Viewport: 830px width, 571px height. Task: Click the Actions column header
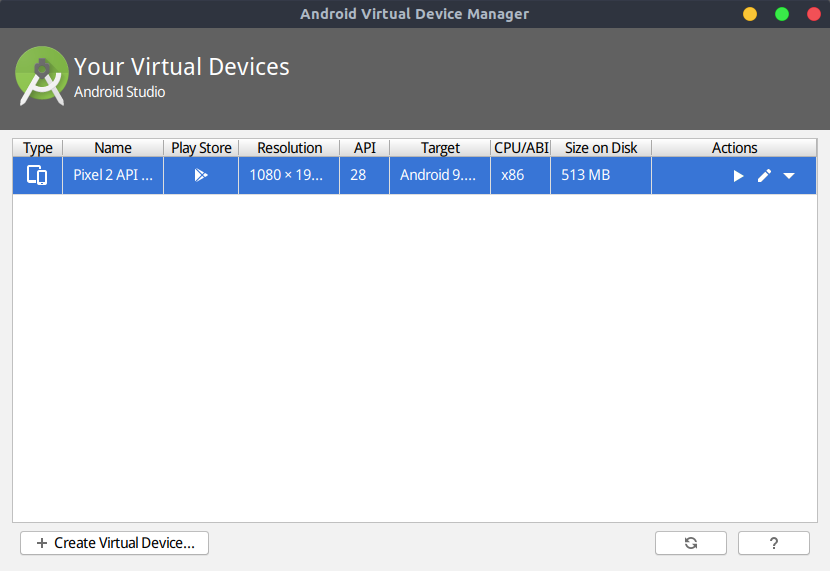pos(734,148)
